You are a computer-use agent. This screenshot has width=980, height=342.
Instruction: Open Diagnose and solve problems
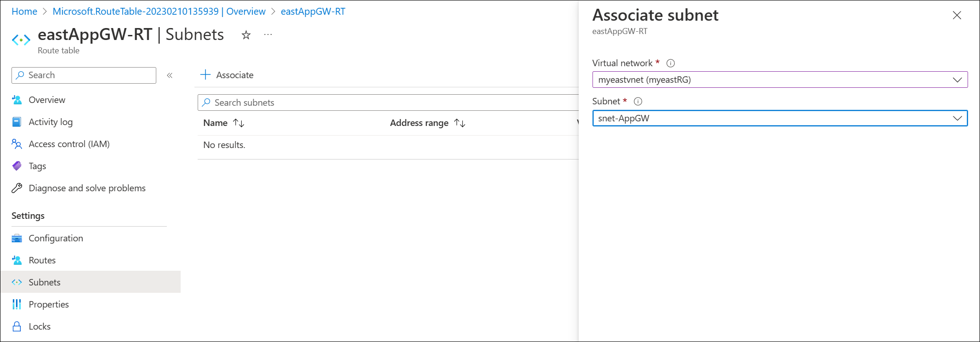coord(87,188)
